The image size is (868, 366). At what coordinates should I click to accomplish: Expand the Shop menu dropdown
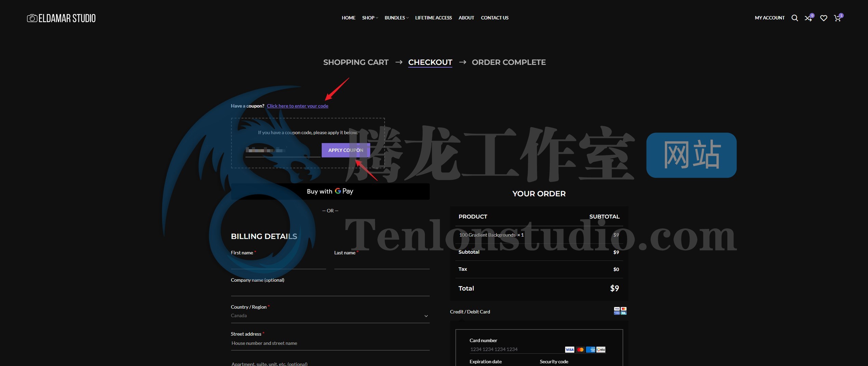(370, 18)
